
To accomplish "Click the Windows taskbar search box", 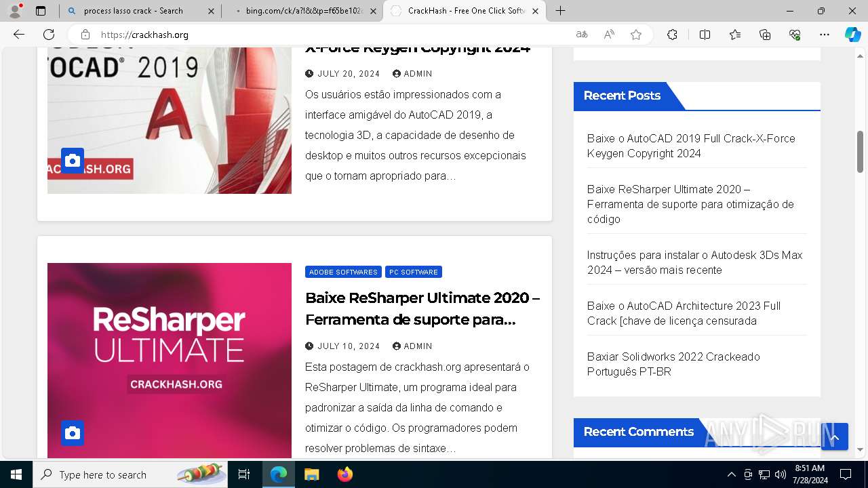I will click(x=130, y=474).
